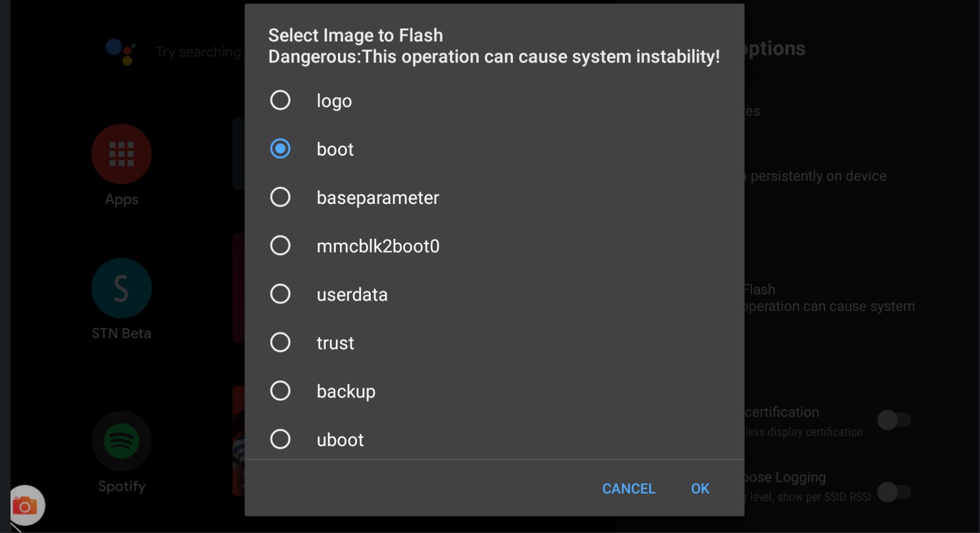Confirm selection with the OK button
Image resolution: width=980 pixels, height=533 pixels.
tap(700, 488)
